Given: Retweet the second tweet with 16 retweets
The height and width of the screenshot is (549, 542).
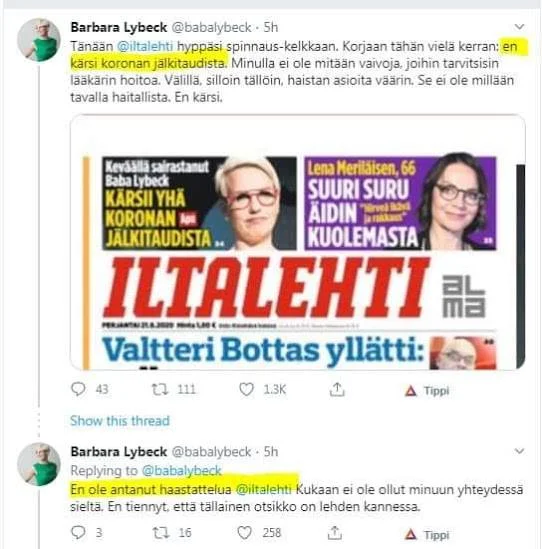Looking at the screenshot, I should tap(161, 533).
